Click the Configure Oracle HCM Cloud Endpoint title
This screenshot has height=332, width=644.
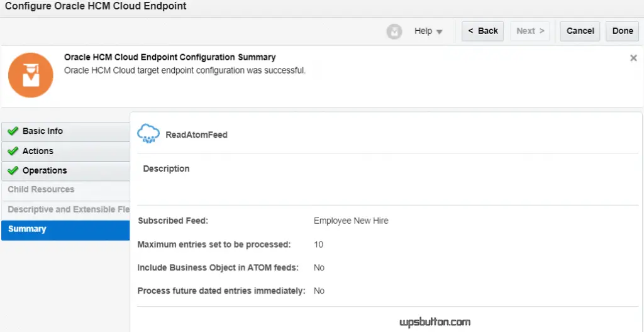[x=96, y=6]
